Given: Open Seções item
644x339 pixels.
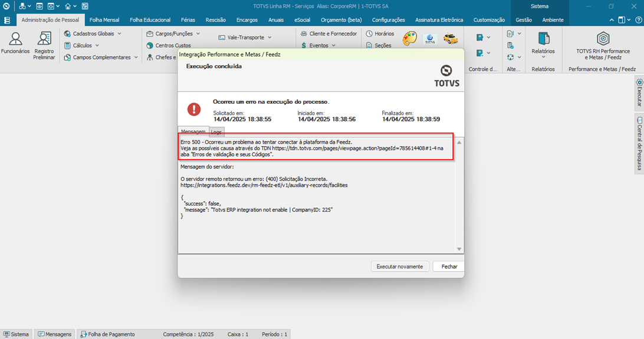Looking at the screenshot, I should pyautogui.click(x=379, y=45).
